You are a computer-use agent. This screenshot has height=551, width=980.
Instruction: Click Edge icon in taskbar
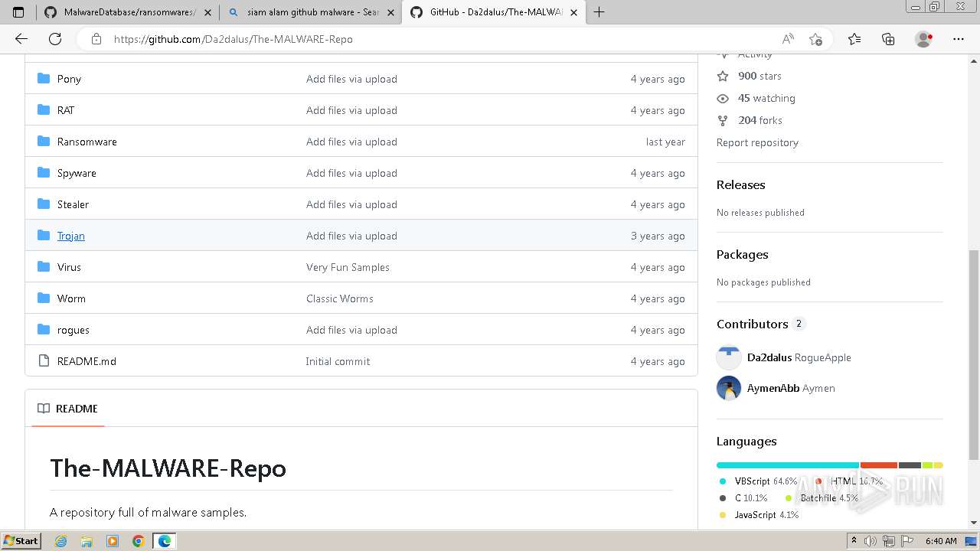click(164, 541)
